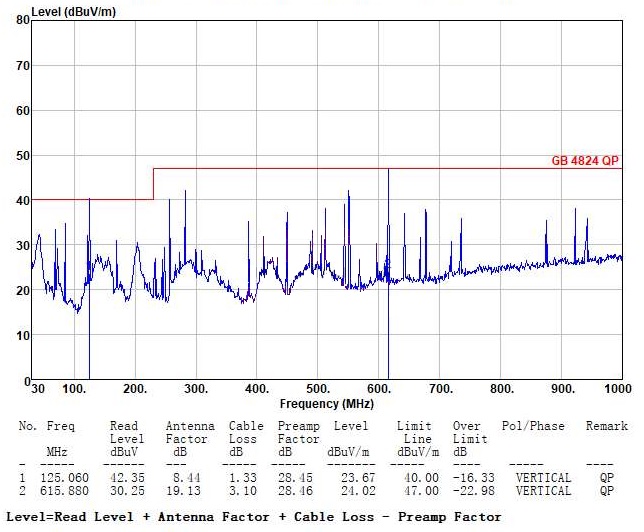644x532 pixels.
Task: Click preamp factor value 28.46
Action: tap(295, 491)
